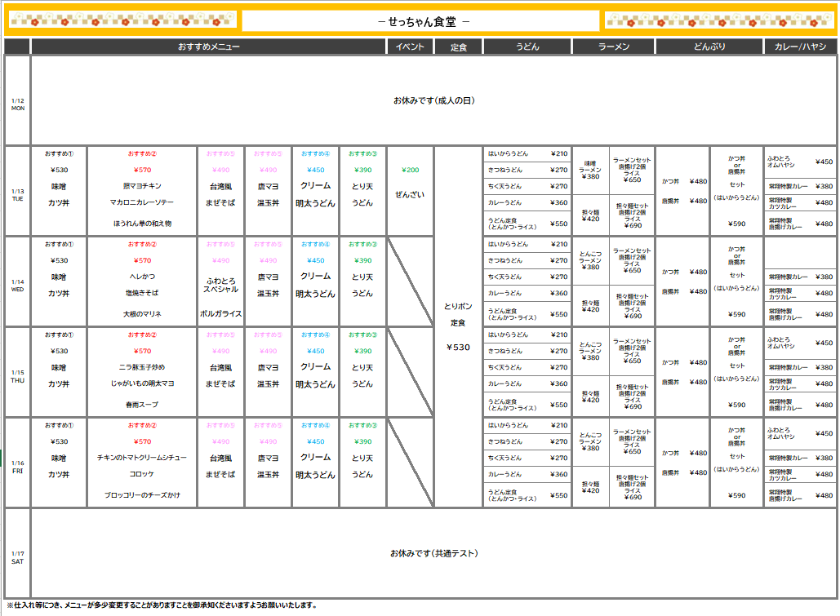Click the とりポン定食 ¥530 cell

coord(458,326)
